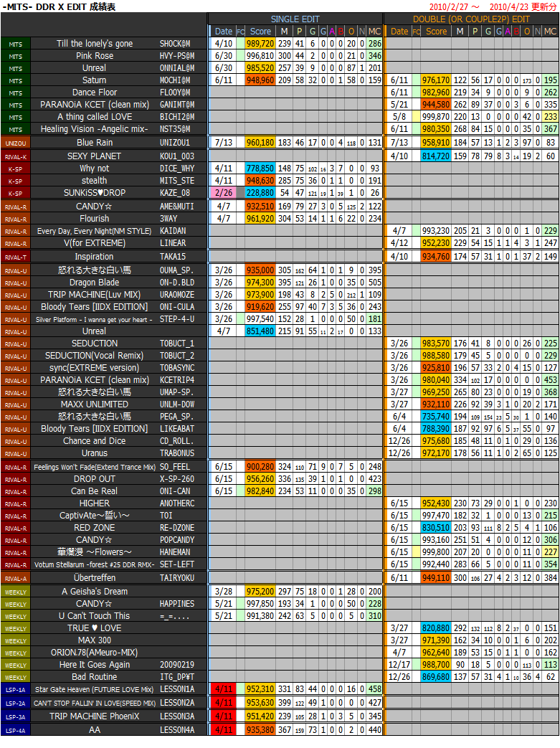This screenshot has width=560, height=748.
Task: Select the A Geisha's Dream song name
Action: point(95,592)
